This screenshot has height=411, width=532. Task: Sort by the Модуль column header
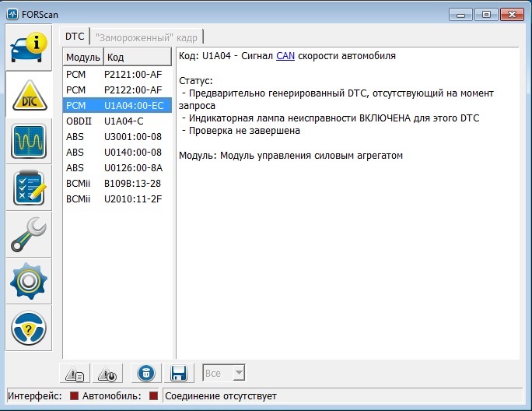click(x=83, y=57)
